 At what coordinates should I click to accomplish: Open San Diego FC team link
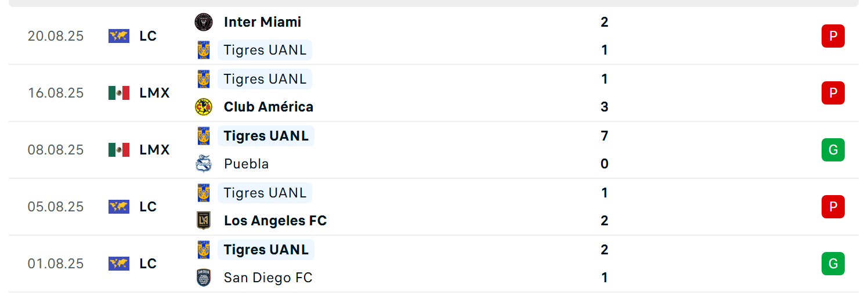point(268,278)
